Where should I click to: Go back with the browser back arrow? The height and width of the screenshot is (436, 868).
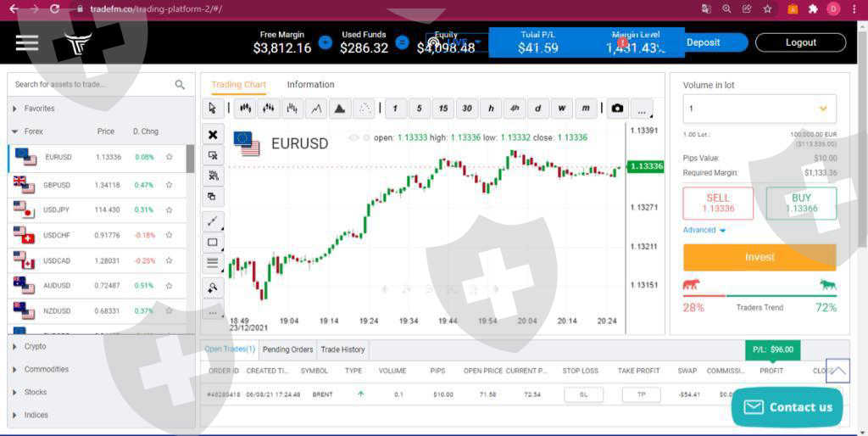pyautogui.click(x=14, y=8)
